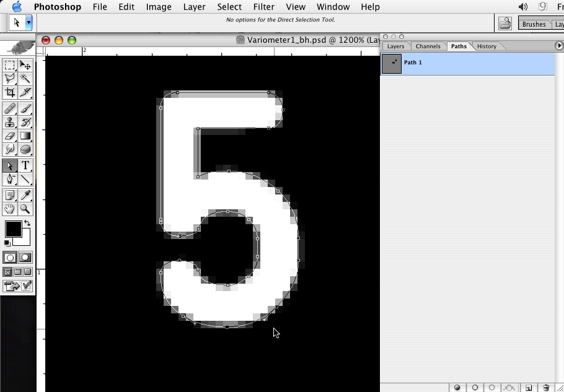Screen dimensions: 564x392
Task: Select the Zoom magnifier tool
Action: (x=25, y=209)
